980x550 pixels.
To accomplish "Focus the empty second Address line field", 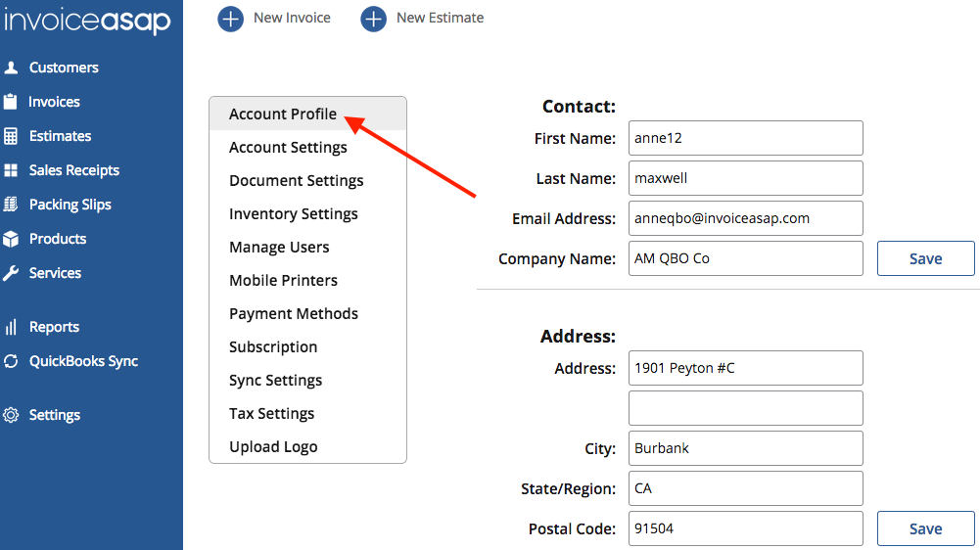I will (745, 408).
